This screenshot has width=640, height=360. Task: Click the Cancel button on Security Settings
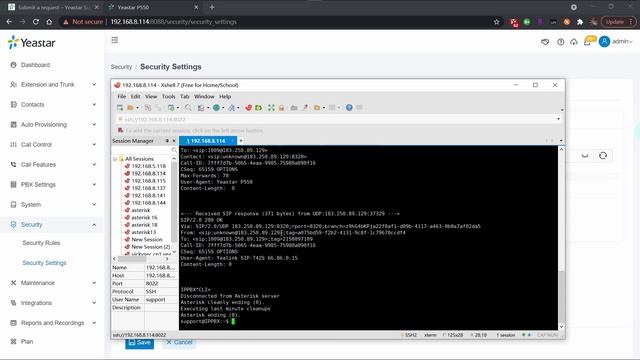(179, 343)
